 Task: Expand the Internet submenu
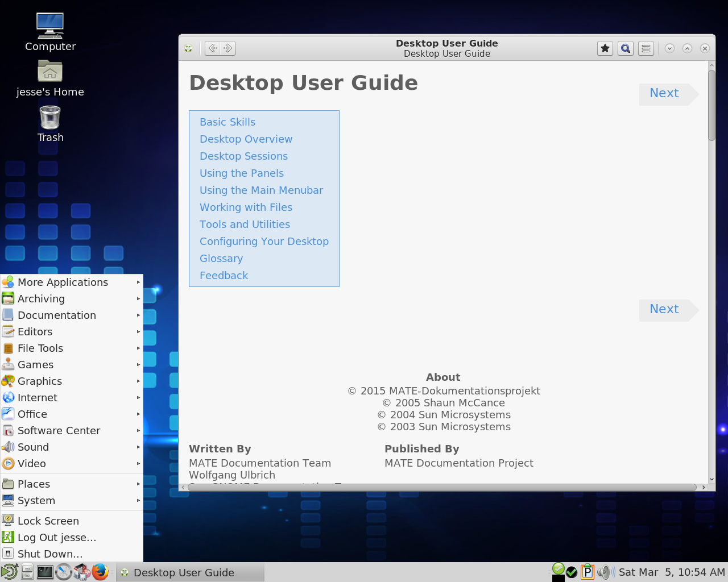[72, 397]
